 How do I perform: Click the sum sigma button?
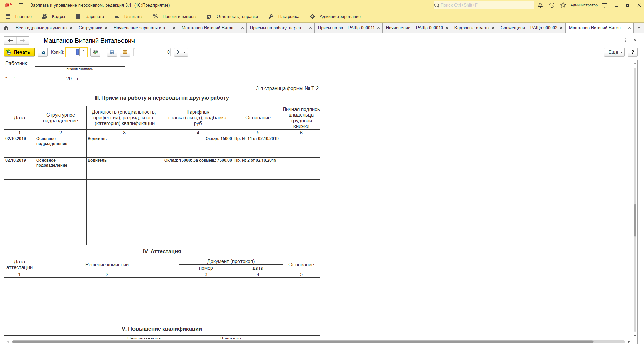[181, 52]
